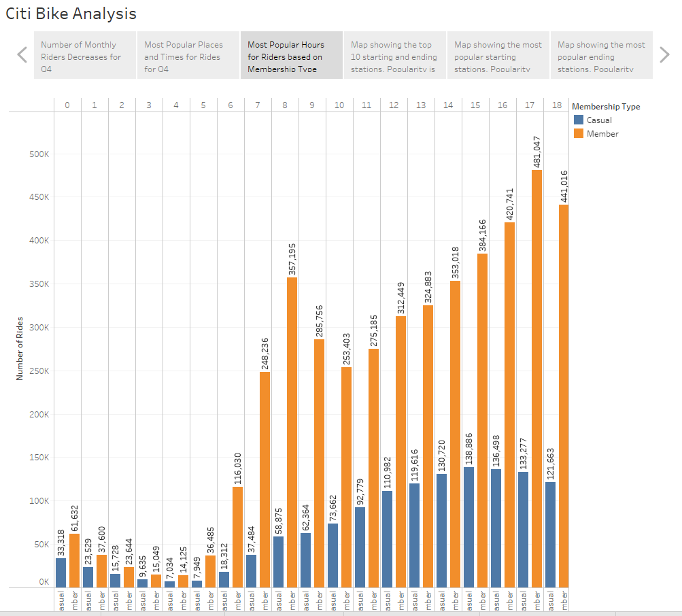Select the hour 8 column header

pyautogui.click(x=284, y=105)
